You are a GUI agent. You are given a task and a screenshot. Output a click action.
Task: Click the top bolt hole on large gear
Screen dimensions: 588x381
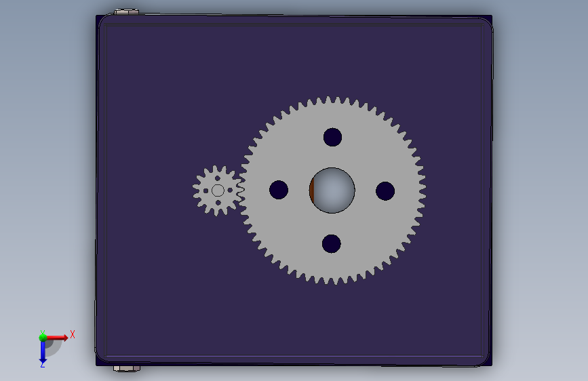tap(332, 137)
